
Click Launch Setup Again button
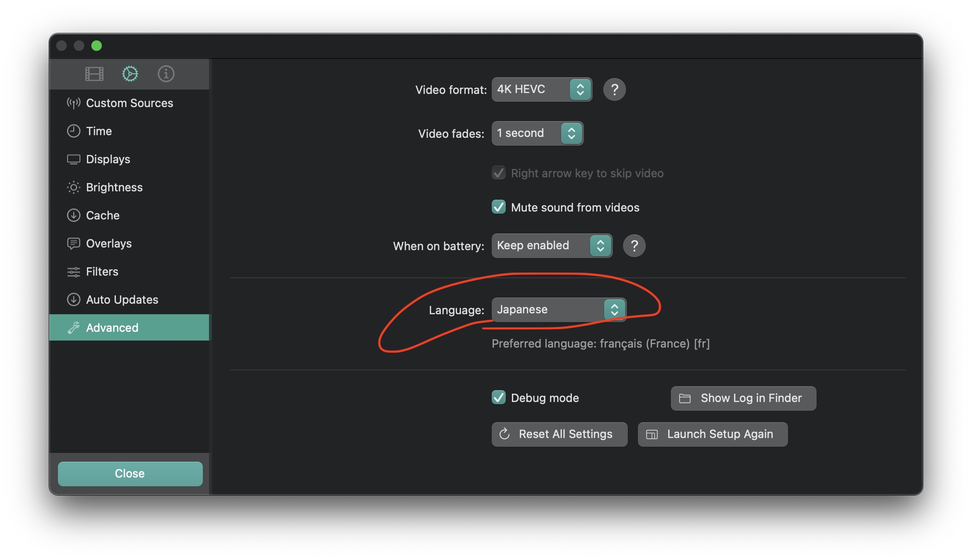coord(713,434)
